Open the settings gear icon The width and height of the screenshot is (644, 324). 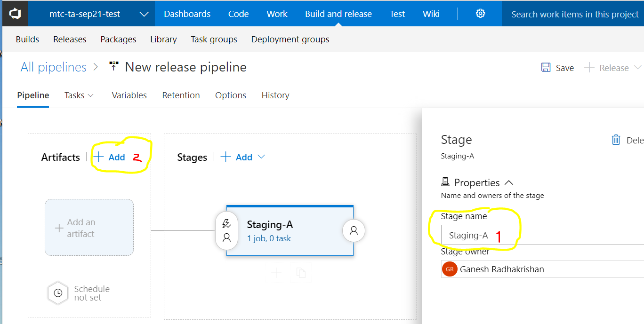pyautogui.click(x=480, y=14)
